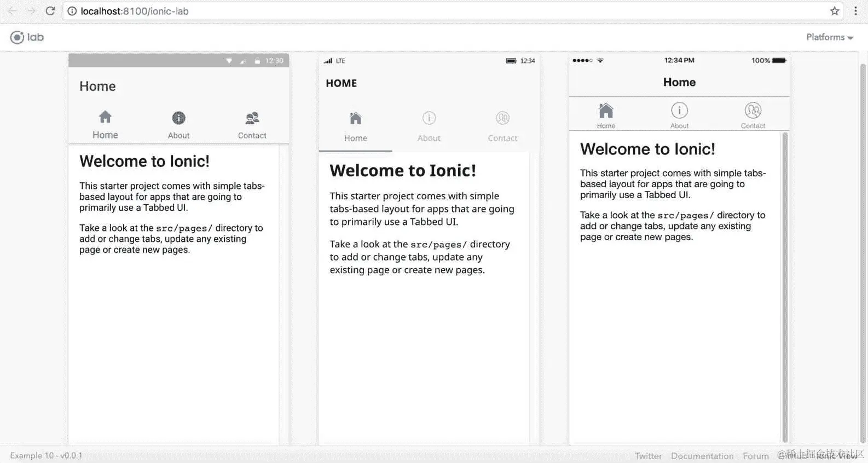Open the About tab in the Windows preview
868x463 pixels.
click(x=429, y=128)
